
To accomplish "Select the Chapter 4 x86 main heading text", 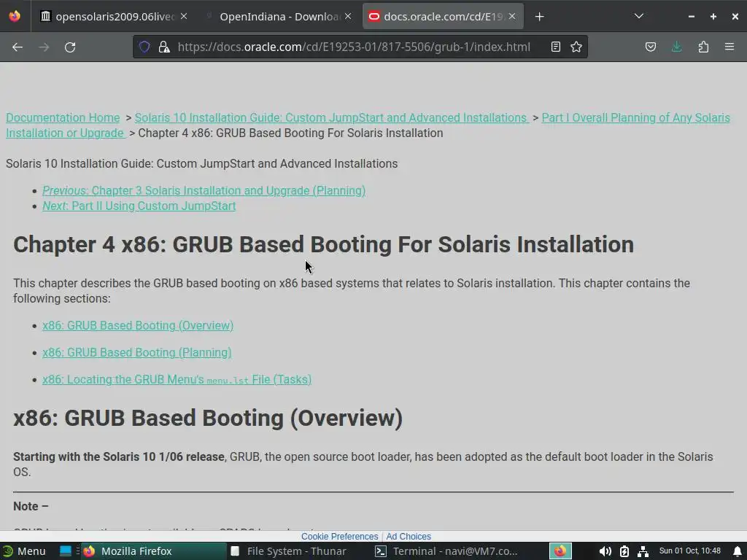I will pos(323,244).
